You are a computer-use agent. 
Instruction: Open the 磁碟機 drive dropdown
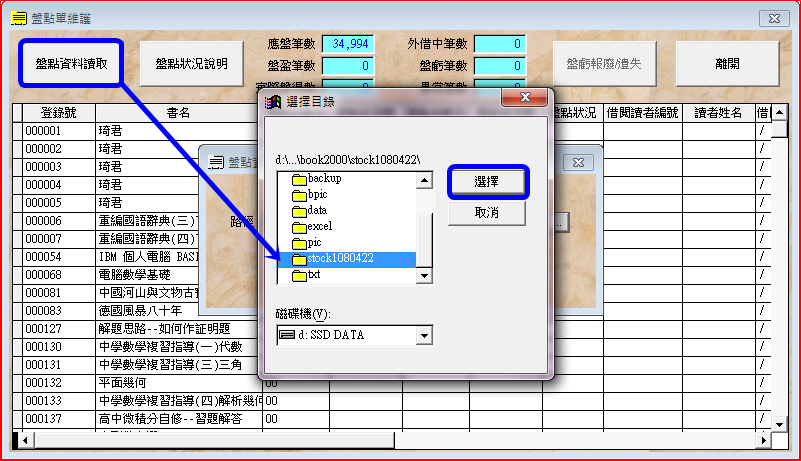click(424, 336)
